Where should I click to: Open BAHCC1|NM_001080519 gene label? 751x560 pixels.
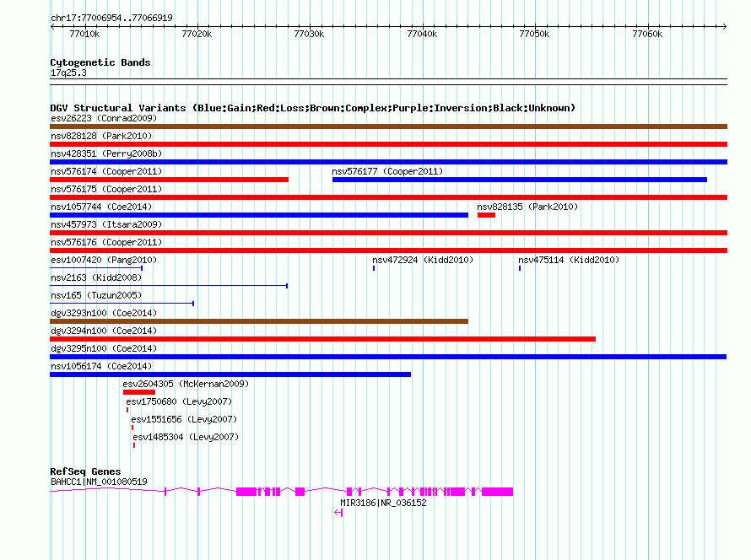[x=99, y=482]
